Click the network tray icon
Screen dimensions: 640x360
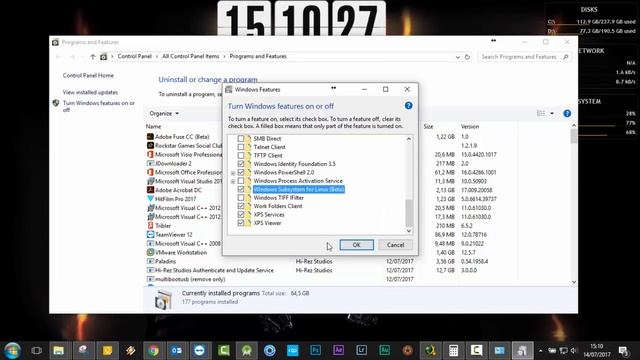click(564, 351)
